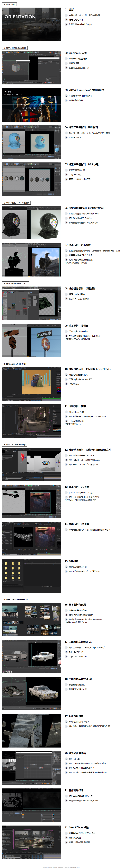Open the lesson 12 图像序列 thumbnail
The height and width of the screenshot is (868, 128).
[31, 464]
